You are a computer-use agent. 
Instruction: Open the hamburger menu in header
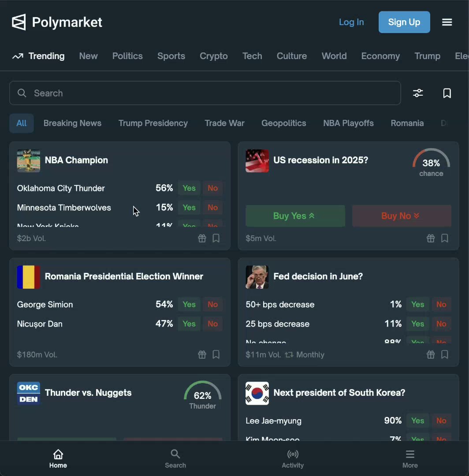[447, 22]
